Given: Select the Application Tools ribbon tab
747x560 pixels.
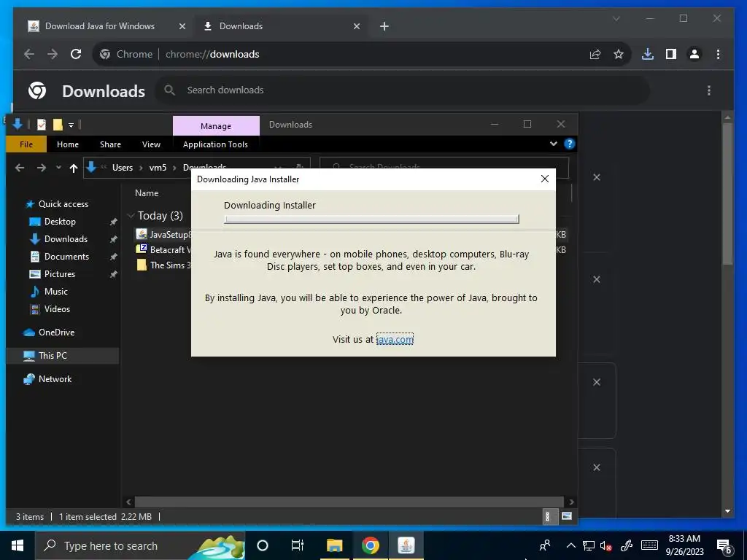Looking at the screenshot, I should pos(215,144).
